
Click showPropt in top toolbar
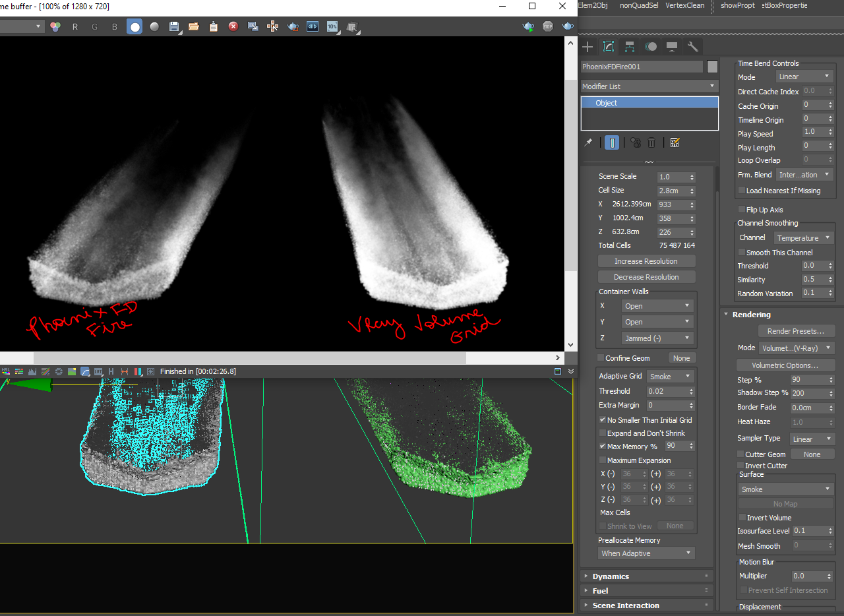737,5
